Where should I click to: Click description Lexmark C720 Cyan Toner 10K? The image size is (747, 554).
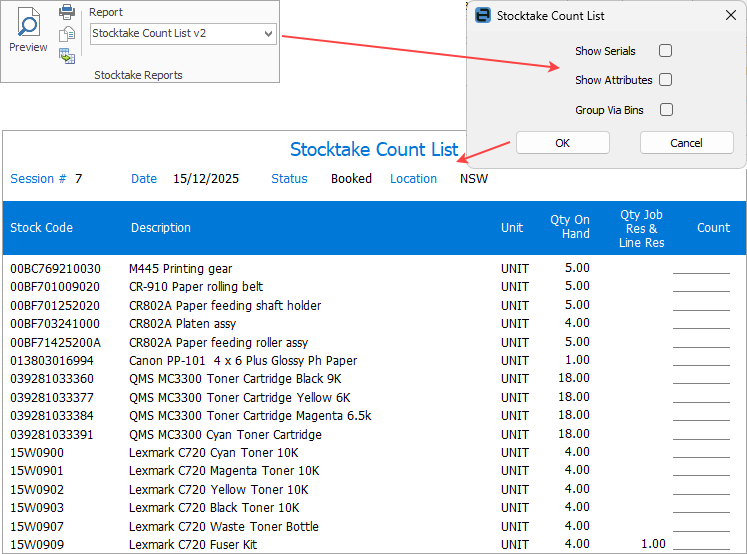point(213,453)
